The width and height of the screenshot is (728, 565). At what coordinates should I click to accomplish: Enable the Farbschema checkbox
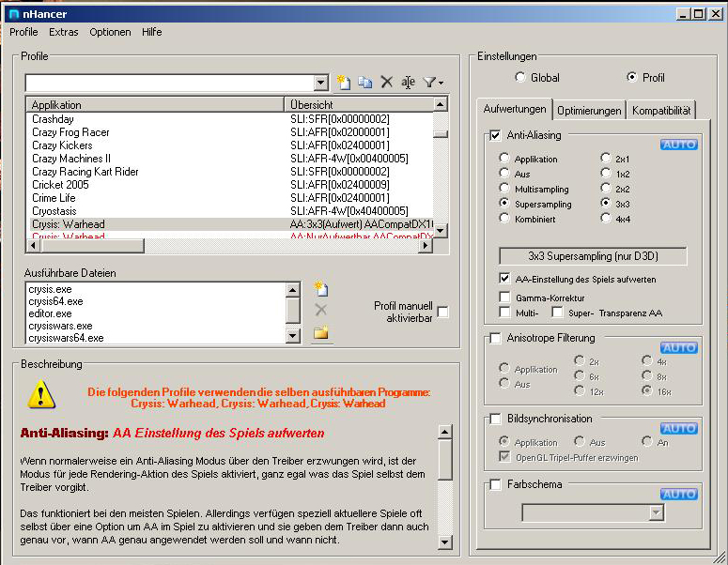tap(495, 484)
